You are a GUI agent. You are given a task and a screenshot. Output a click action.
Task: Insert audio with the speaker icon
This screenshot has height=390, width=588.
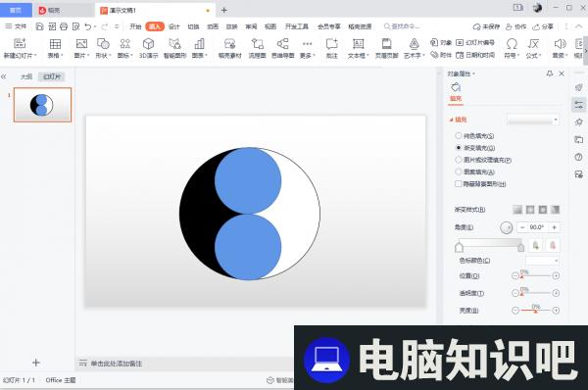pyautogui.click(x=560, y=44)
